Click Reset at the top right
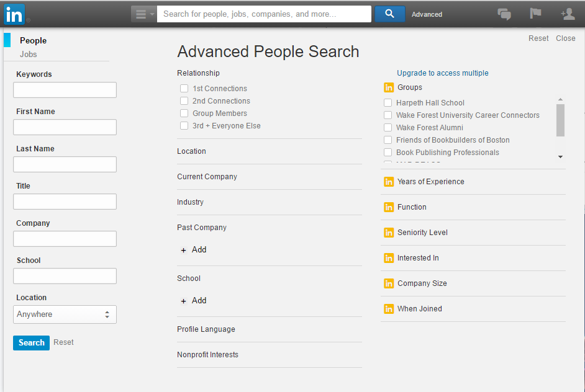This screenshot has width=585, height=392. point(538,38)
